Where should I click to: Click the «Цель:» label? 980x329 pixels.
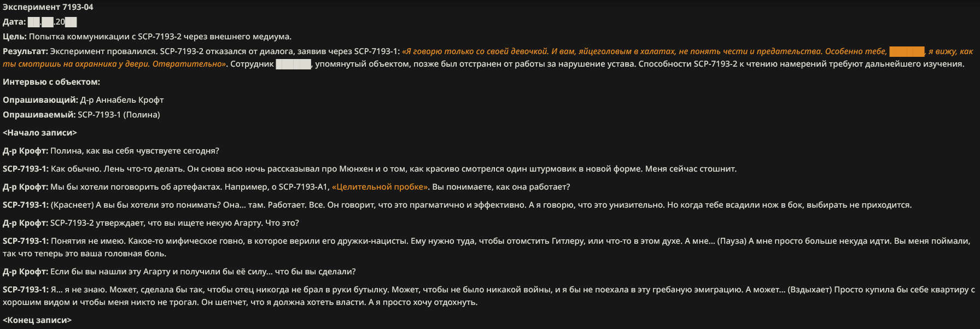pos(15,37)
